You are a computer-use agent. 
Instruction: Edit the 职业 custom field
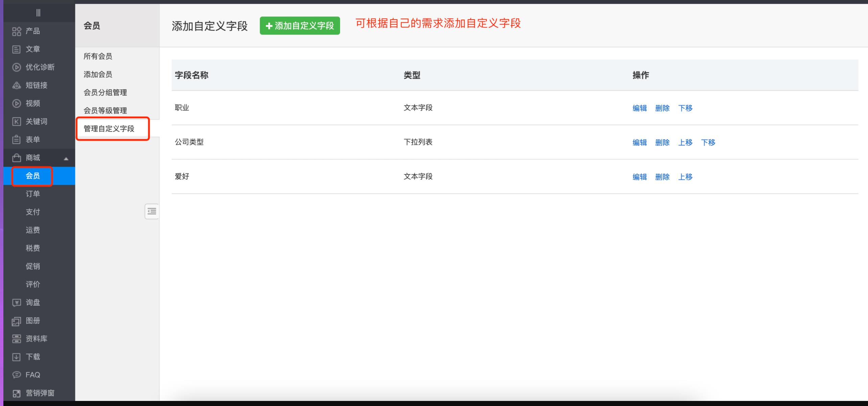pyautogui.click(x=640, y=108)
